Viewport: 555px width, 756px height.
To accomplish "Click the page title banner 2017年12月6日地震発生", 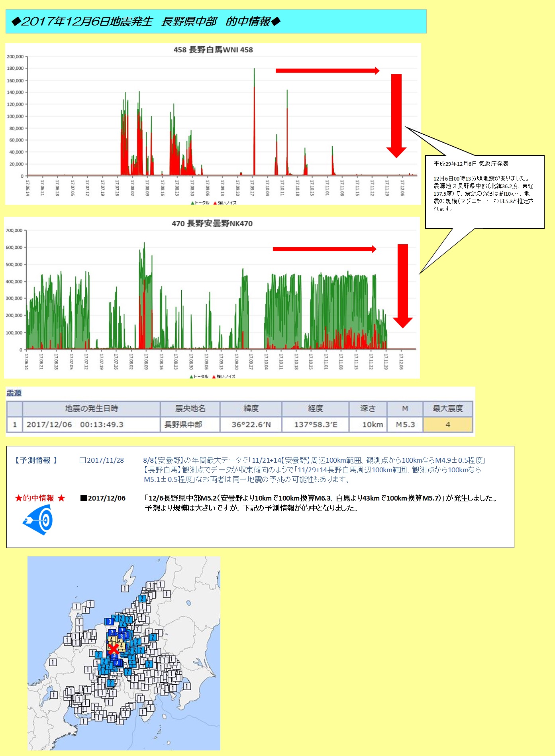I will [x=216, y=22].
